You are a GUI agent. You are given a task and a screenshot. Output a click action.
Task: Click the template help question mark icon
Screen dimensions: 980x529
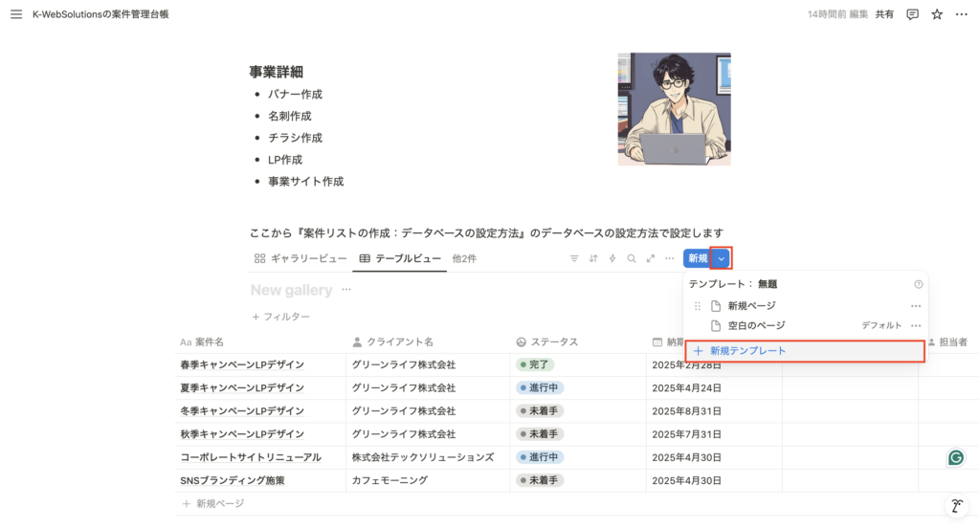pos(918,284)
